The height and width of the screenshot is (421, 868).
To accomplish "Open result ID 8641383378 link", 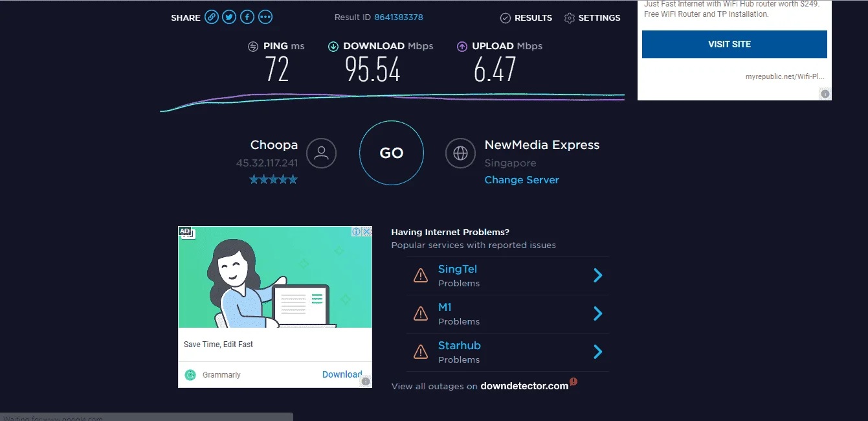I will pos(399,17).
